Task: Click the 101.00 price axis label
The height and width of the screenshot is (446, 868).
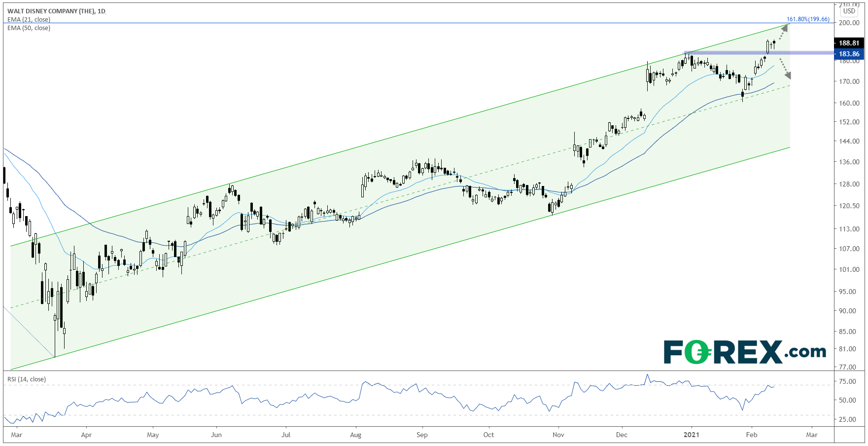Action: [849, 269]
